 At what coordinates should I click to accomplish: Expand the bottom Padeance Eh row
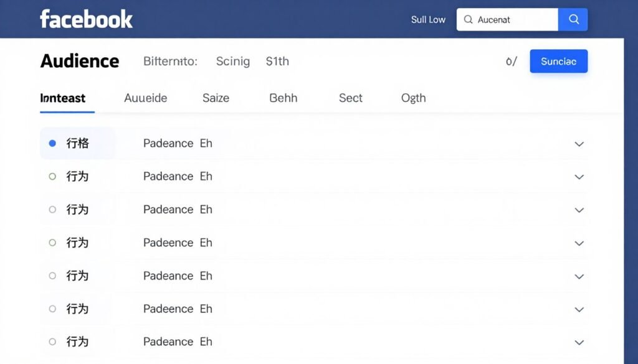click(x=579, y=342)
